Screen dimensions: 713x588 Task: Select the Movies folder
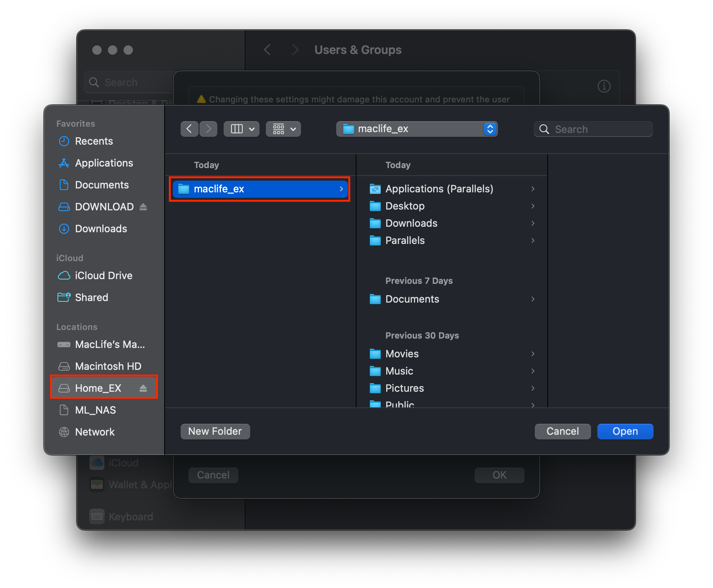tap(402, 354)
